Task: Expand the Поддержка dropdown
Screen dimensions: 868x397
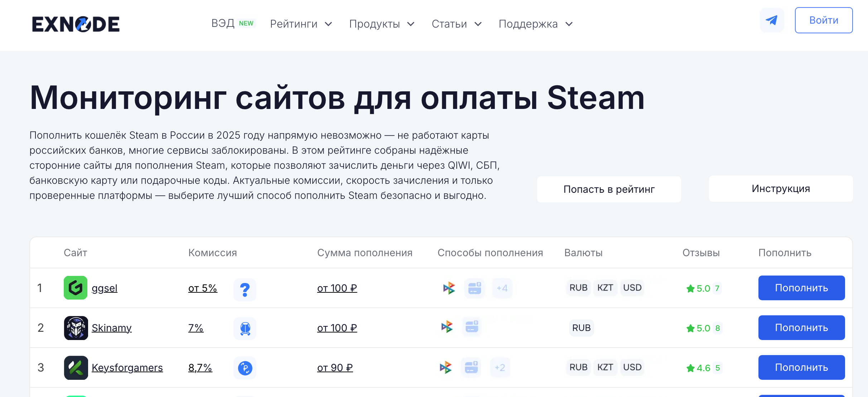Action: [535, 24]
